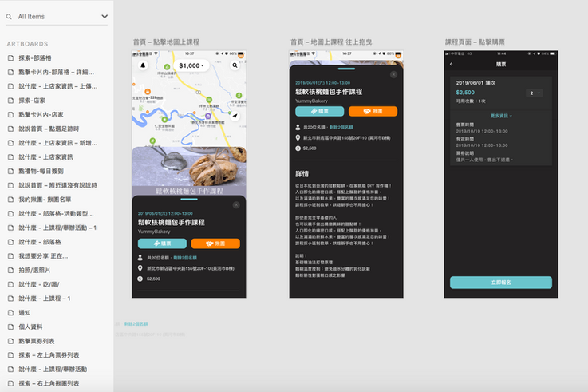Select the 說什麼 - 吃/喝/ artboard

(x=38, y=284)
